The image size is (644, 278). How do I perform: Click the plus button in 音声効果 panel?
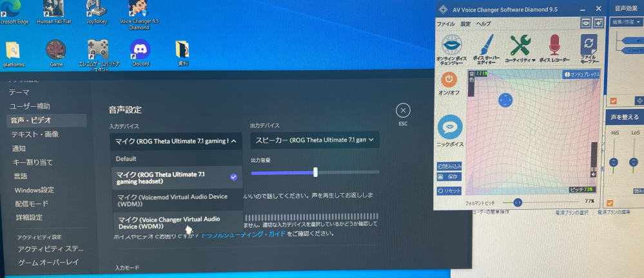point(639,100)
